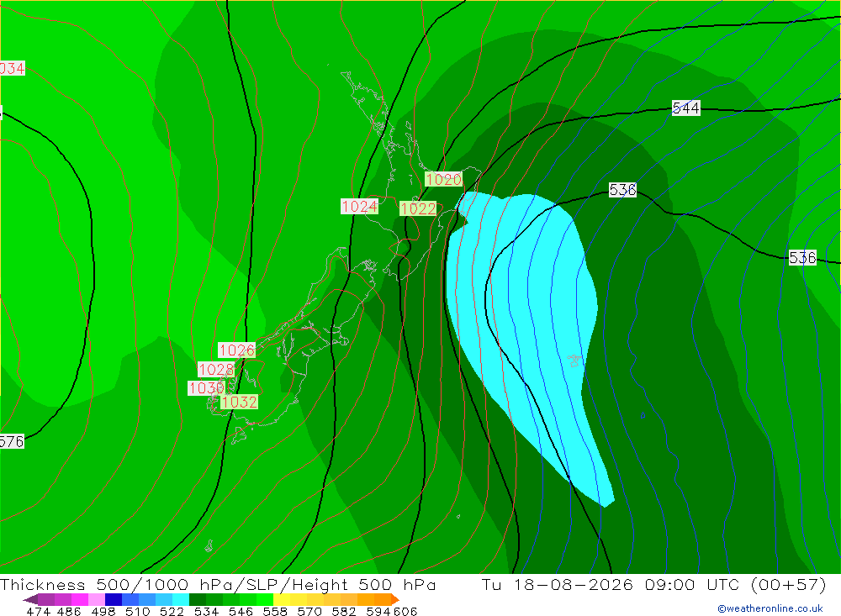The height and width of the screenshot is (616, 841).
Task: Click the 1032 isobar label
Action: coord(239,402)
